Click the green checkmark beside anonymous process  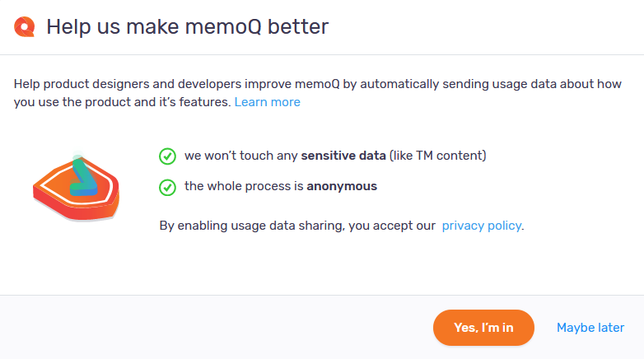(x=167, y=187)
